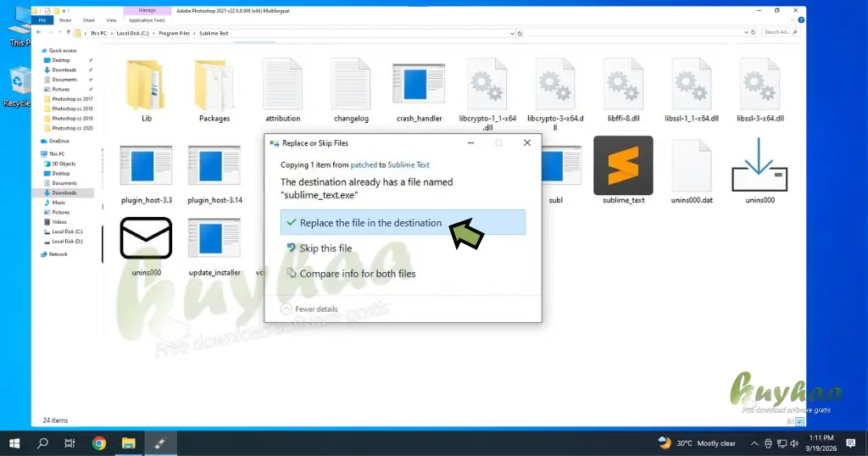Image resolution: width=868 pixels, height=456 pixels.
Task: Expand Program Files breadcrumb chevron
Action: 194,33
